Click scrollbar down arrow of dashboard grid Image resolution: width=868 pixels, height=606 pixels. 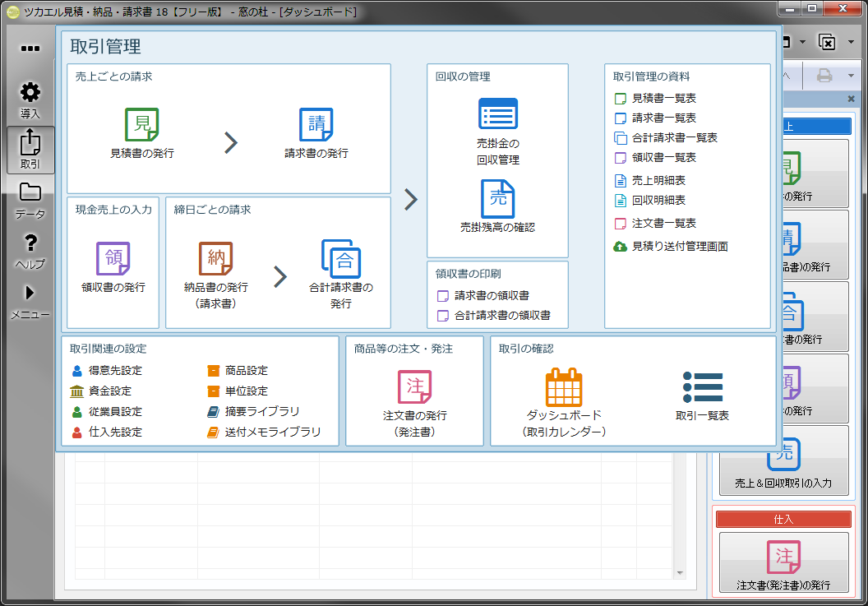[x=680, y=573]
